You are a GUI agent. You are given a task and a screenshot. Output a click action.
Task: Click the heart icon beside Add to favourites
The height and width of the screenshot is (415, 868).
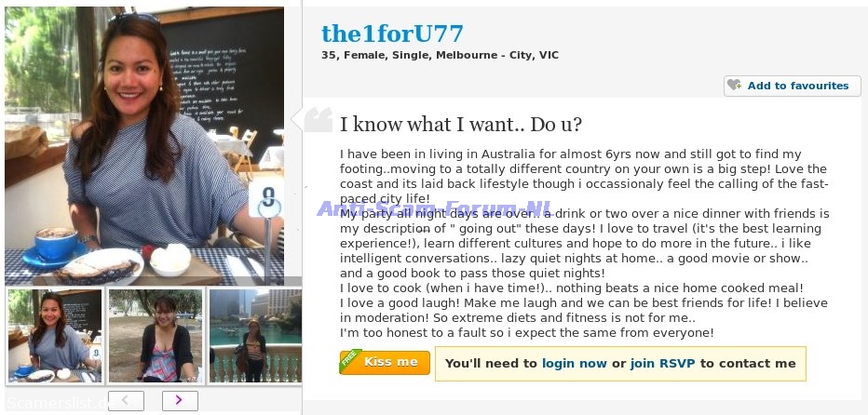coord(735,86)
